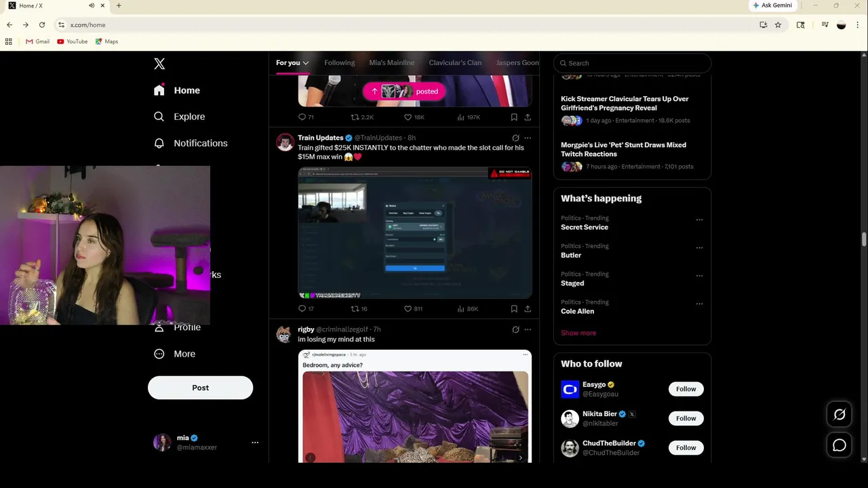Open Train Updates profile avatar
This screenshot has width=868, height=488.
(285, 142)
